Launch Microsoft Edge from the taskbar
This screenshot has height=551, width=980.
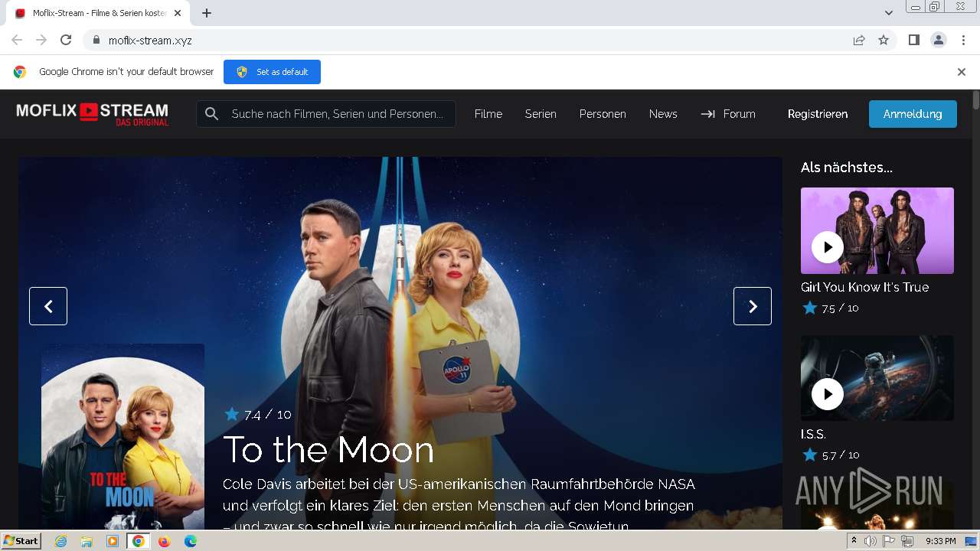tap(190, 541)
